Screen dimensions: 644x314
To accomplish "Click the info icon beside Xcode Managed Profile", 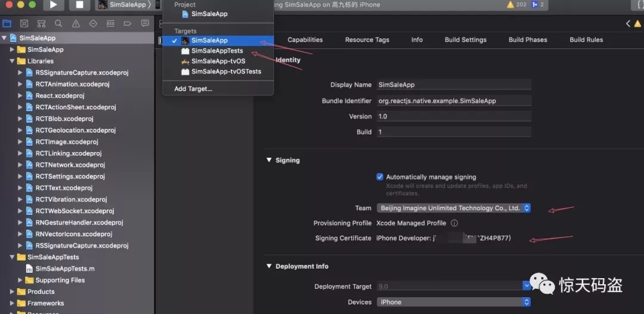I will [454, 223].
